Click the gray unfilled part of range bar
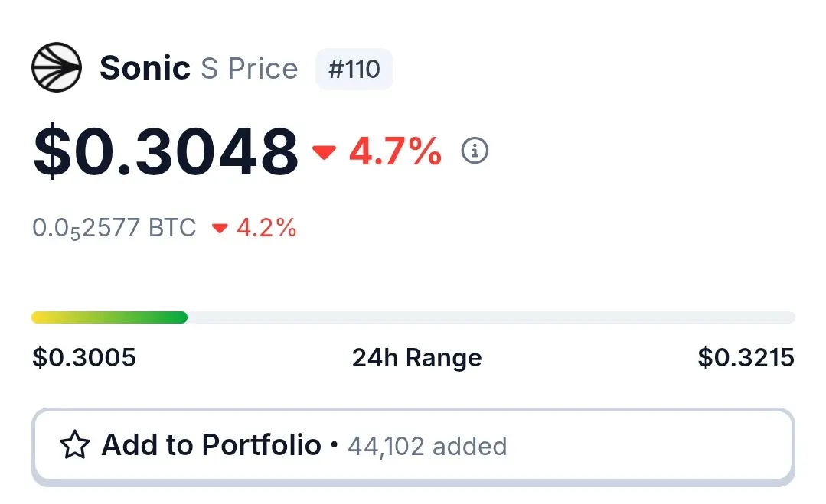826x504 pixels. point(491,317)
